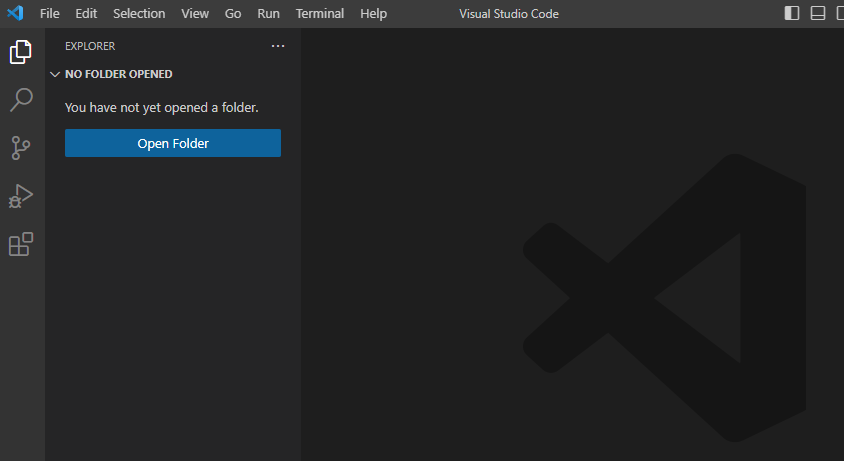
Task: Click 'You have not yet opened a folder.' text
Action: [161, 108]
